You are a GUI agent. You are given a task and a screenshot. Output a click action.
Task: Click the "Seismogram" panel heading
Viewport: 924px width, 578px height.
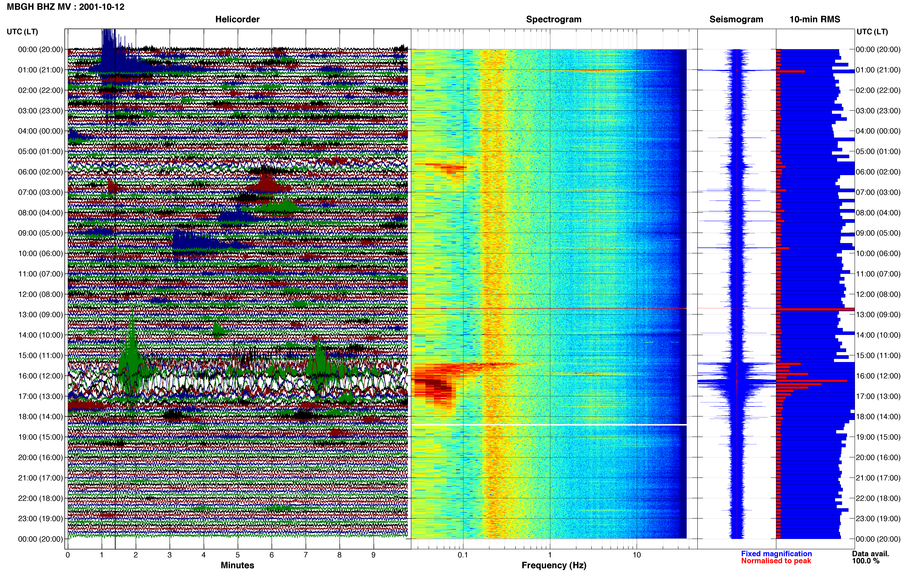click(x=736, y=19)
